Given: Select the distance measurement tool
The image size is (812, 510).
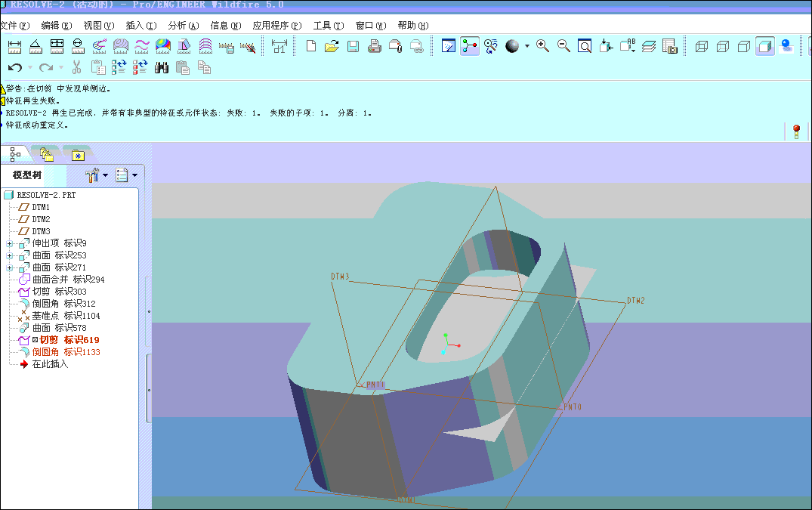Looking at the screenshot, I should [14, 47].
